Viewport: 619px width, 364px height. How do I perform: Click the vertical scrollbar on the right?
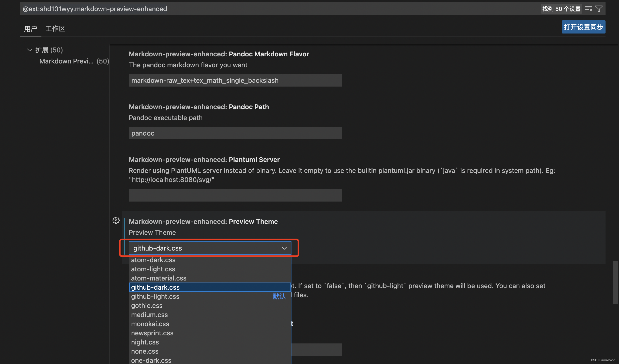(x=615, y=282)
